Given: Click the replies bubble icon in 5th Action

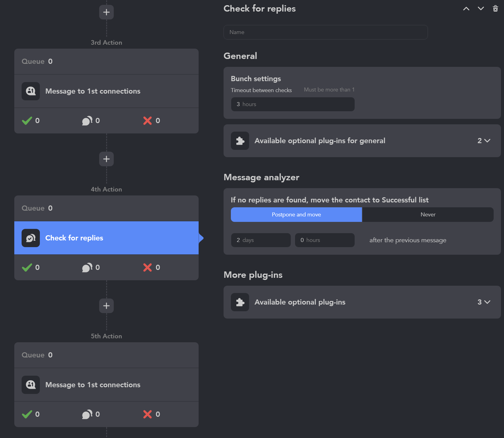Looking at the screenshot, I should coord(87,414).
